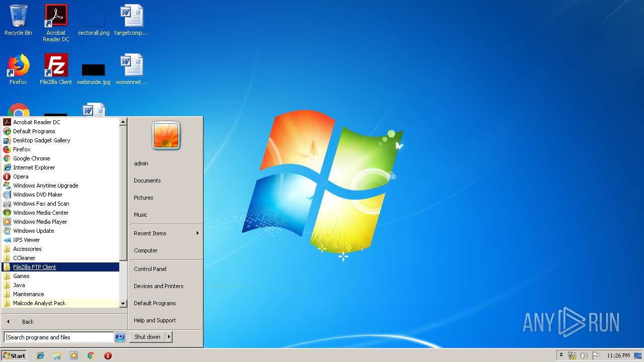Show hidden tray icons arrow
Screen dimensions: 644x362
click(x=561, y=355)
